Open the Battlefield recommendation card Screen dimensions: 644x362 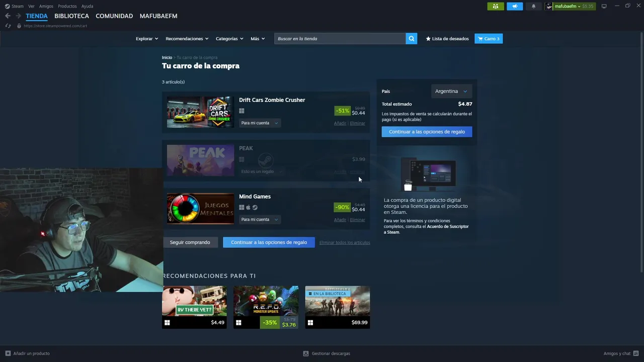[338, 307]
